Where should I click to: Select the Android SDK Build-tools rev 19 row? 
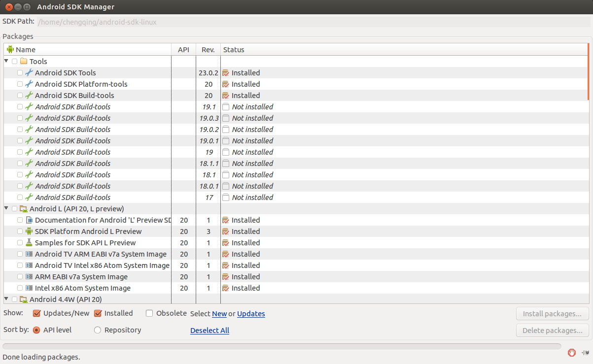(295, 152)
